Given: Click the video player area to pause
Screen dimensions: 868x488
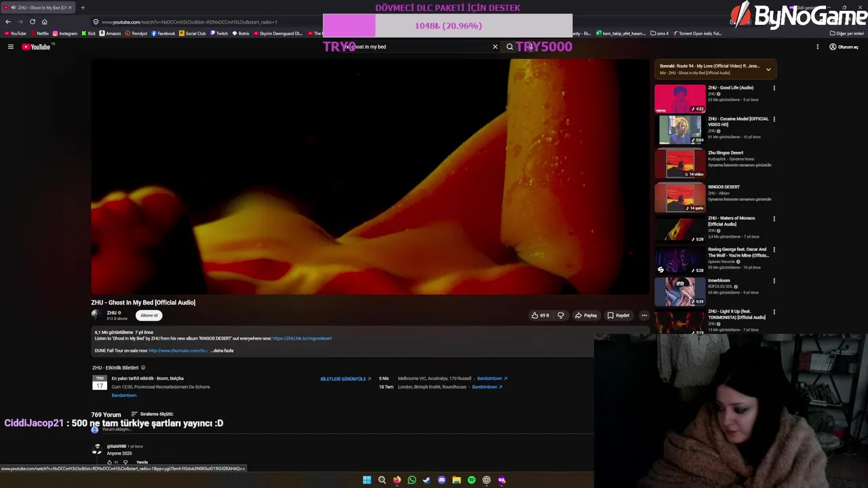Looking at the screenshot, I should pos(370,176).
